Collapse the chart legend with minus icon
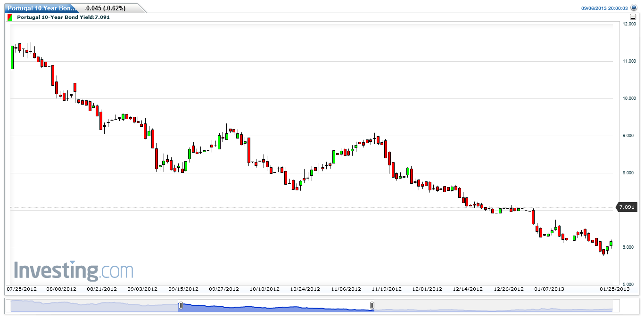 point(633,17)
